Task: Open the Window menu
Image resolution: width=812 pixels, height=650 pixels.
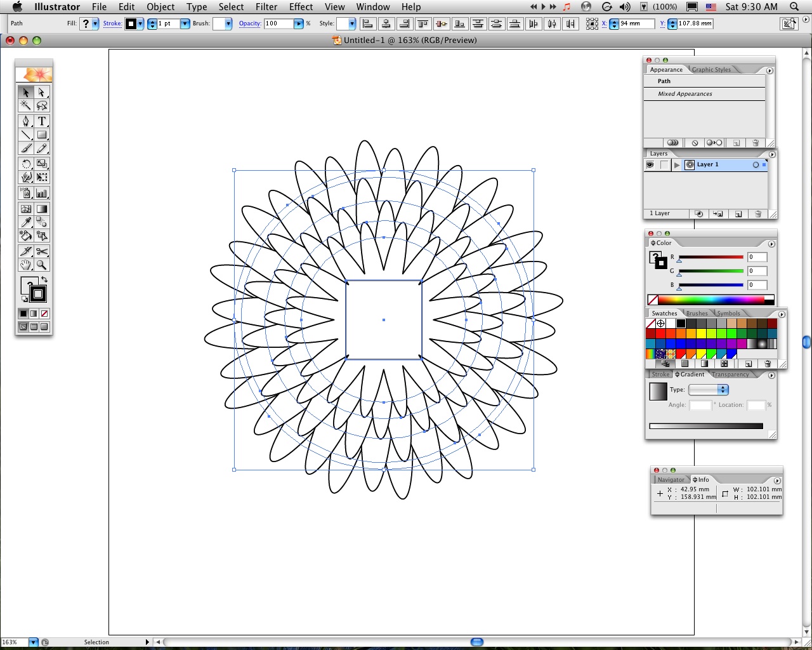Action: (372, 6)
